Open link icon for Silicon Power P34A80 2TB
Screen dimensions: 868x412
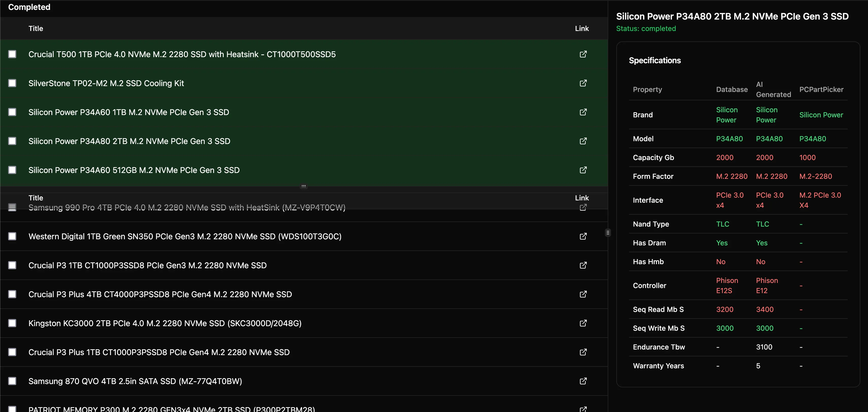[x=583, y=141]
